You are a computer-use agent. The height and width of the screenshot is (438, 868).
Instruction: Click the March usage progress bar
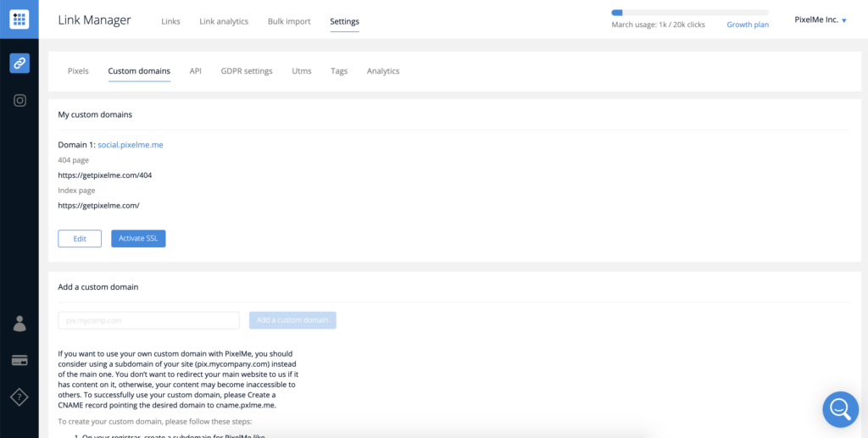(x=689, y=13)
